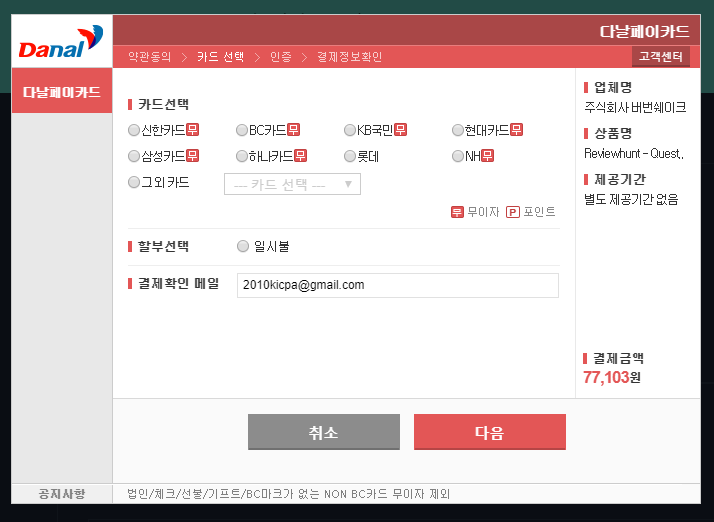Select the 신한카드 radio button

click(133, 130)
